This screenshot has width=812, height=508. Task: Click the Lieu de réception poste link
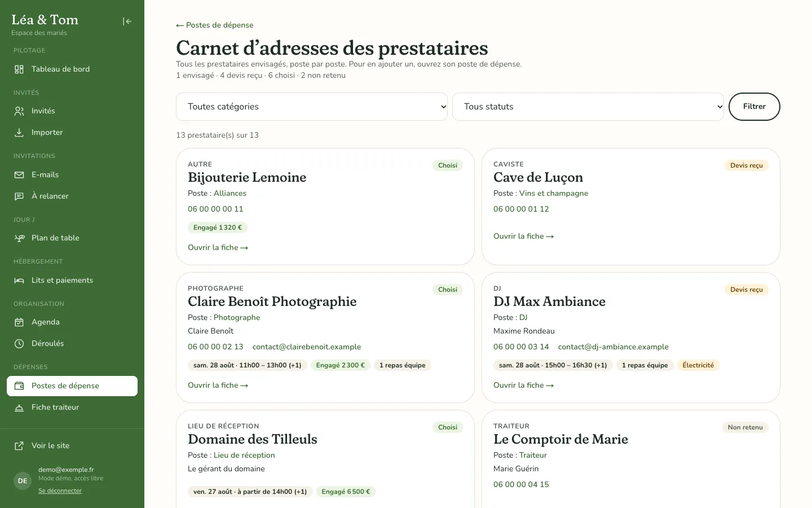pos(244,456)
